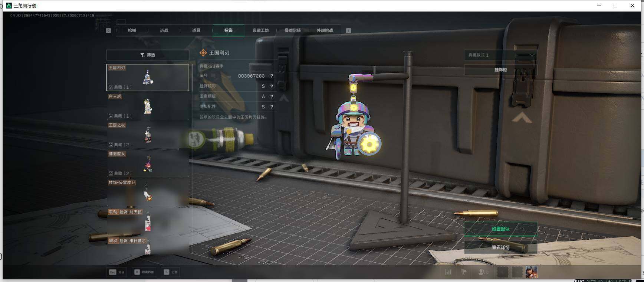
Task: Minimize the 三角洲行动 window
Action: click(x=599, y=6)
